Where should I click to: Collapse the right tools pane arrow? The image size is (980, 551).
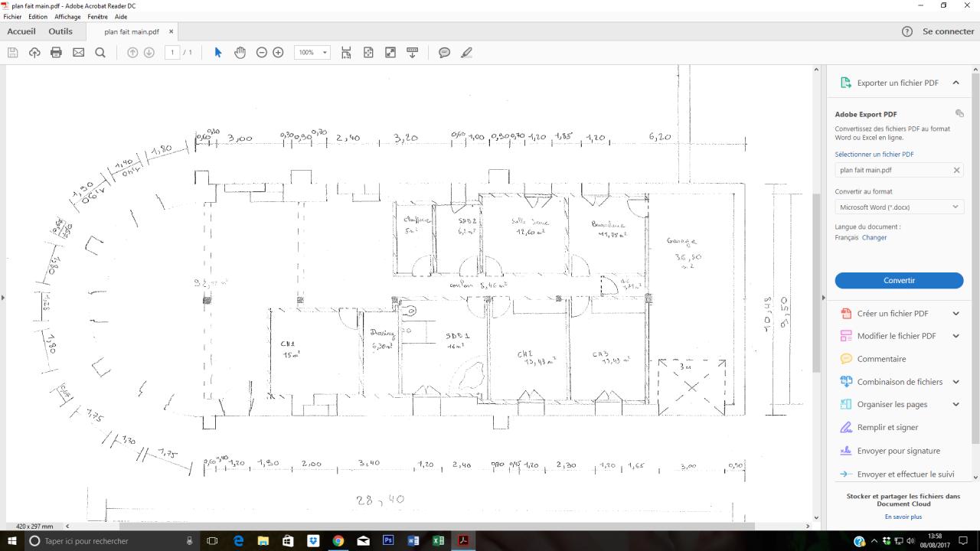(x=824, y=298)
